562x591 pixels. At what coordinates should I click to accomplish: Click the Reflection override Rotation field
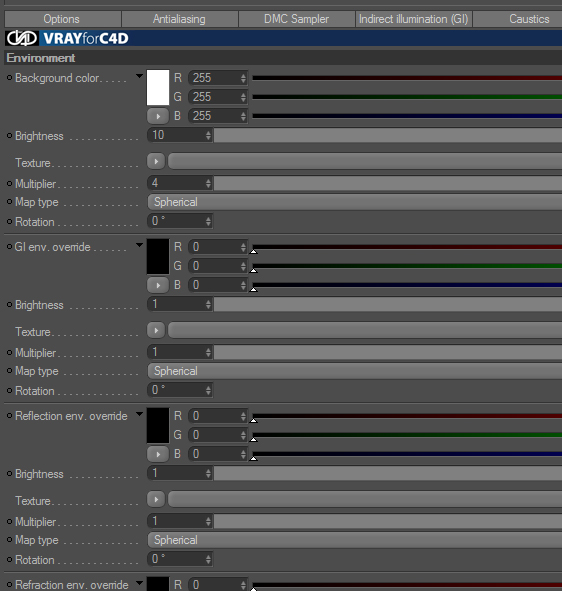pos(180,559)
